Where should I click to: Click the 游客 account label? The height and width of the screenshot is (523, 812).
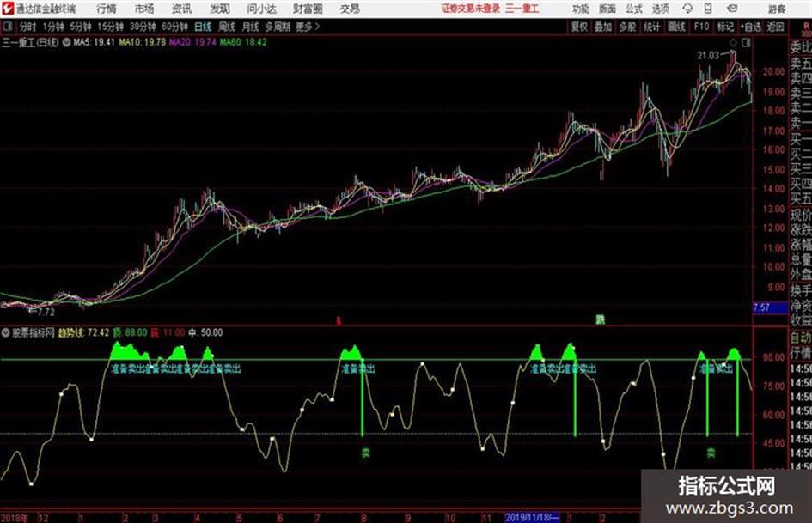pyautogui.click(x=777, y=9)
